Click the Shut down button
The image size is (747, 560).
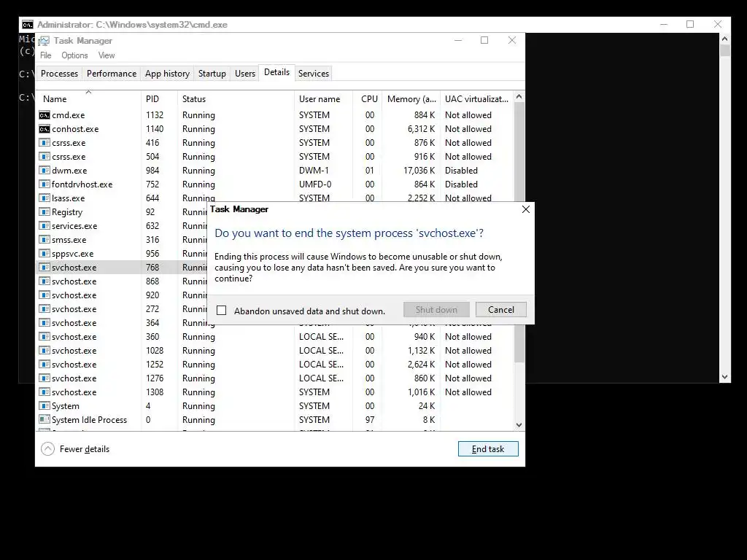(x=436, y=309)
